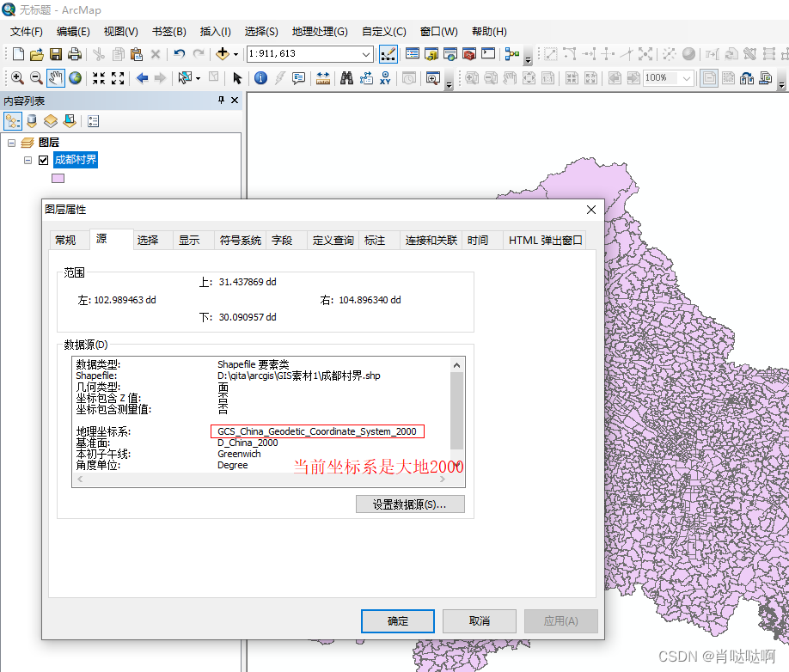Click the Shapefile path D:\qita\arcgis text

(x=299, y=376)
